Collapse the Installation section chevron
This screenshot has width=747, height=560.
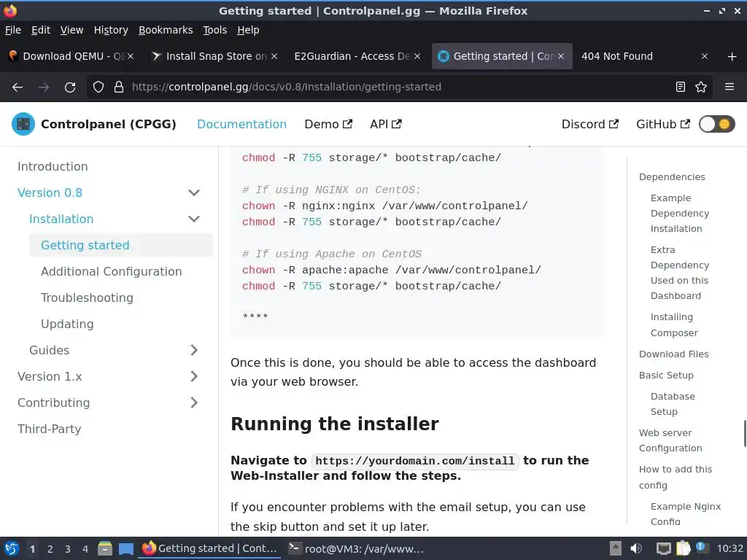[x=194, y=219]
